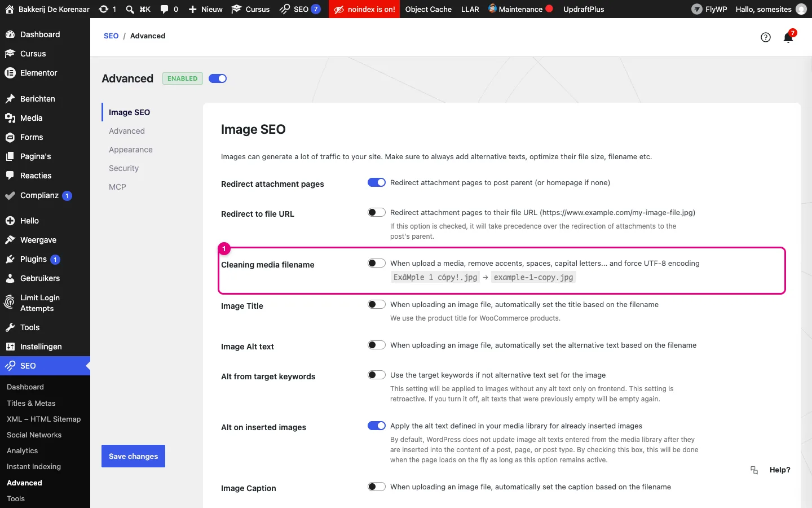The image size is (812, 508).
Task: Disable Redirect attachment pages toggle
Action: pyautogui.click(x=377, y=182)
